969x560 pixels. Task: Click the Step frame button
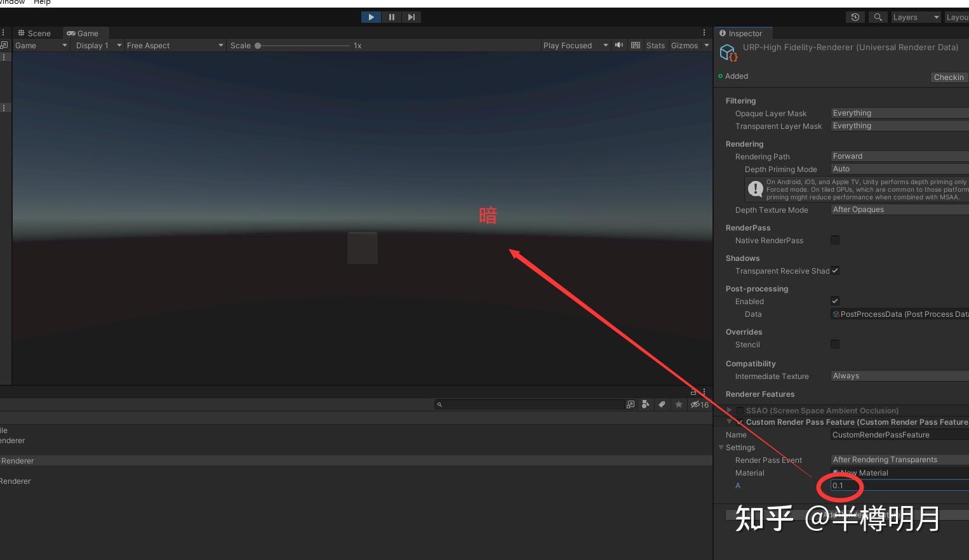(x=411, y=17)
